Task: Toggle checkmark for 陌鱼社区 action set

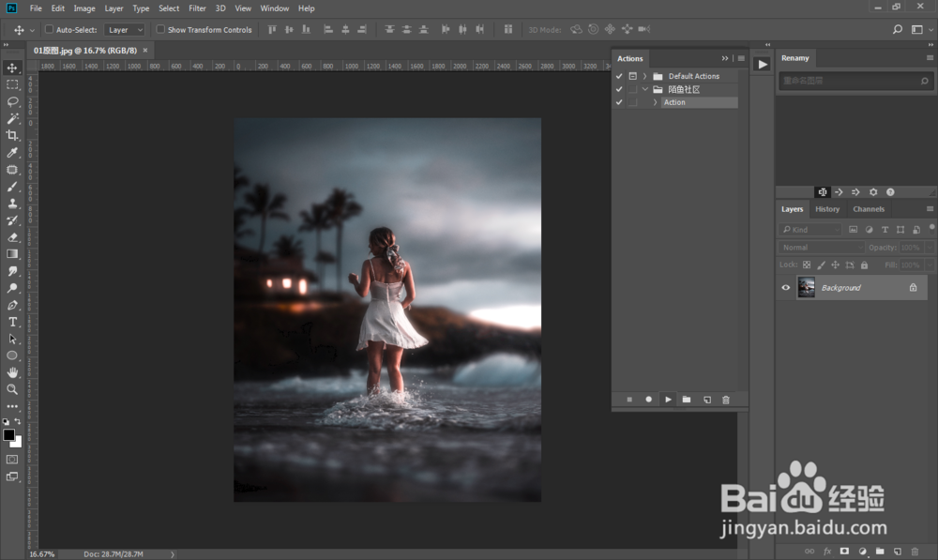Action: coord(619,89)
